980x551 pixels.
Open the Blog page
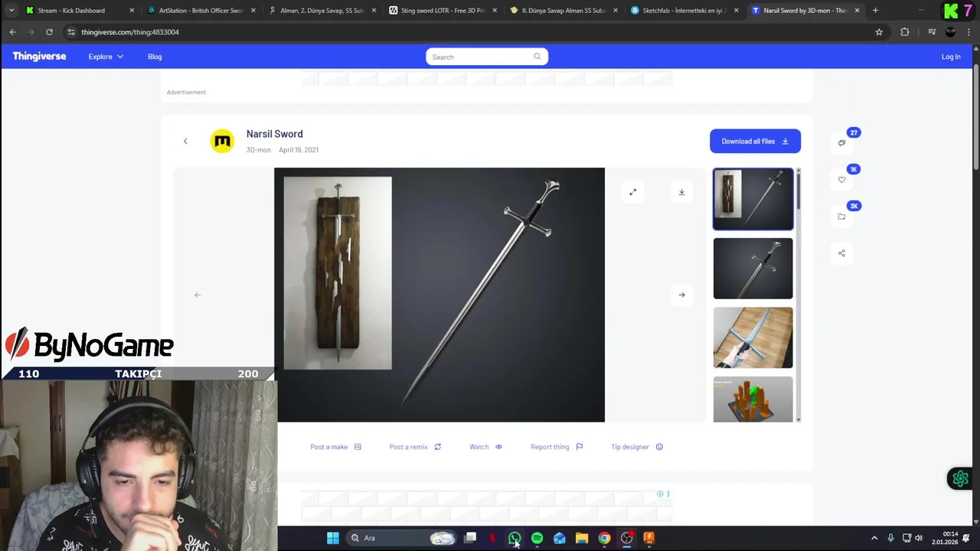pos(155,57)
